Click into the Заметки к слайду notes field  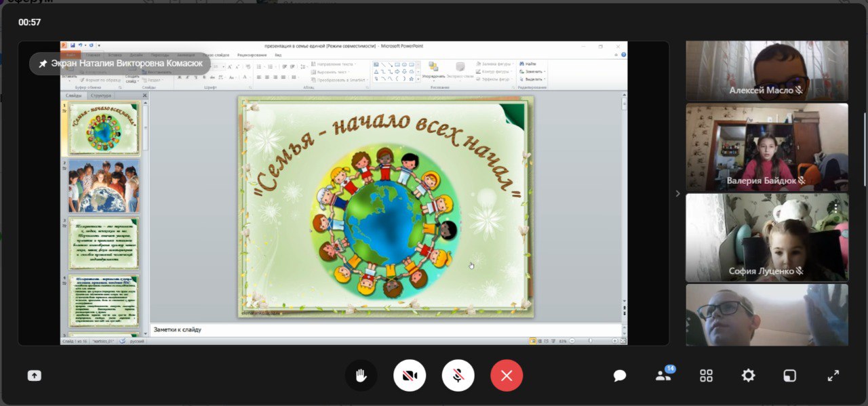(385, 330)
